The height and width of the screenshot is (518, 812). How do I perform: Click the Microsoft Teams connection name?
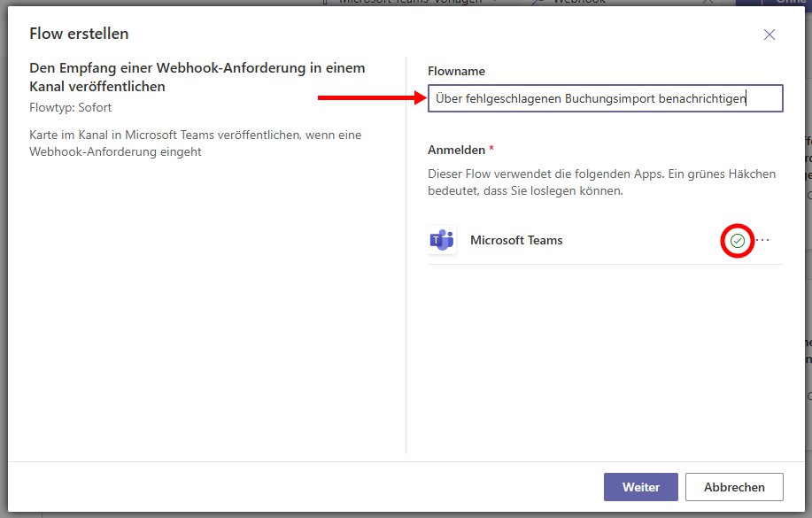coord(516,240)
